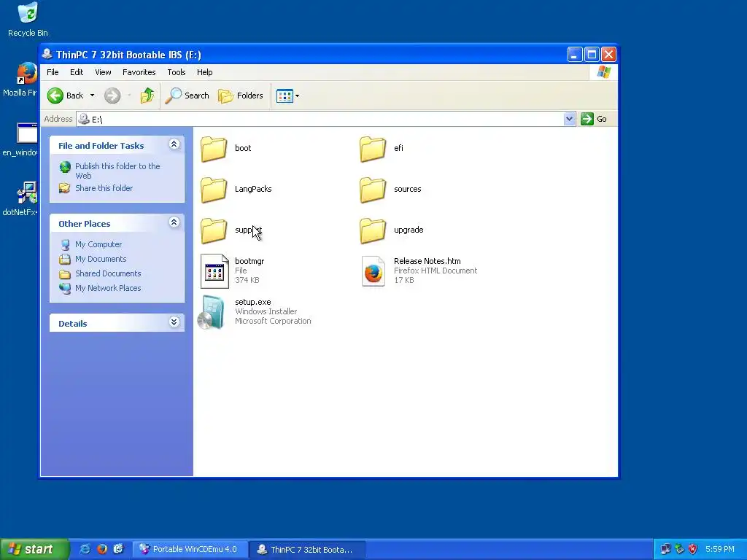Click Publish this folder to the Web

pyautogui.click(x=117, y=171)
